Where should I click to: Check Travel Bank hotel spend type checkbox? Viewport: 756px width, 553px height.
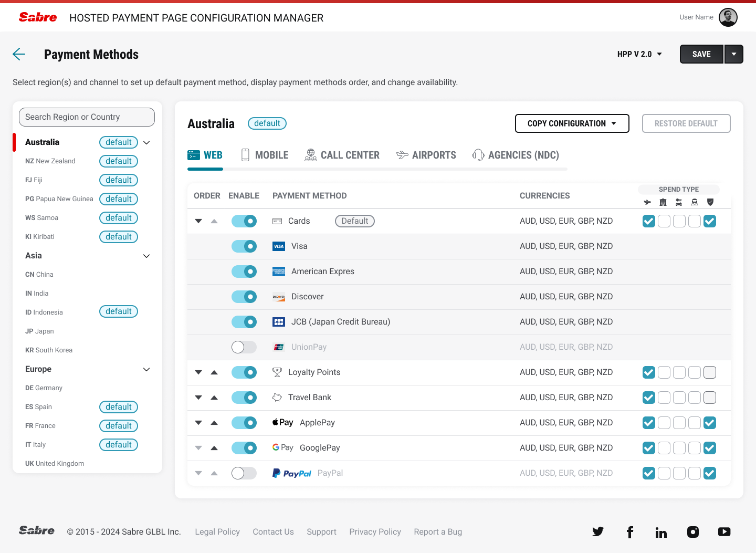[x=664, y=398]
